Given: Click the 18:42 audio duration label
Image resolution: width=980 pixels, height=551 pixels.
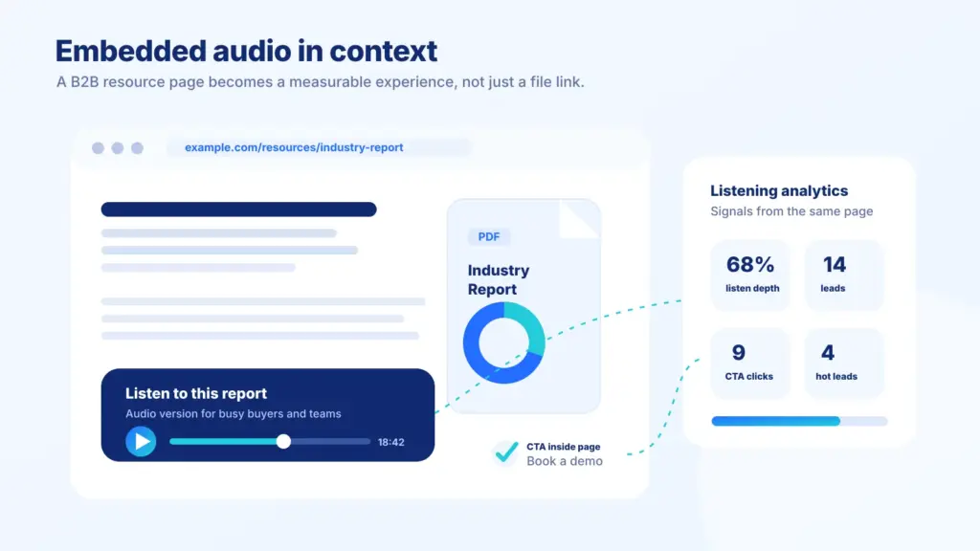Looking at the screenshot, I should [x=390, y=442].
